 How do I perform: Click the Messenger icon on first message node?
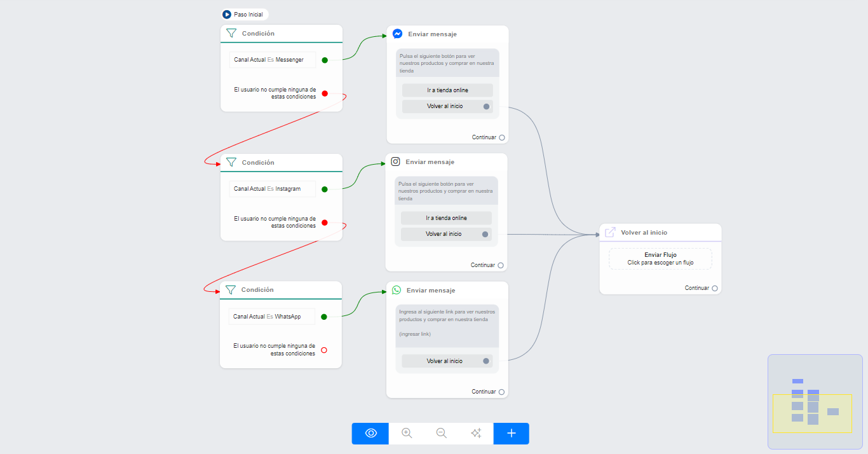coord(397,34)
